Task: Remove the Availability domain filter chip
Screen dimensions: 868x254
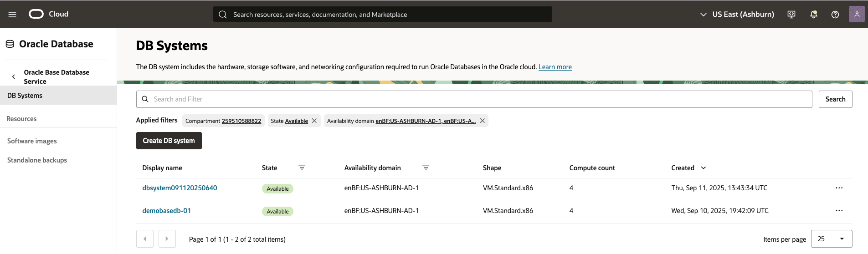Action: click(x=483, y=121)
